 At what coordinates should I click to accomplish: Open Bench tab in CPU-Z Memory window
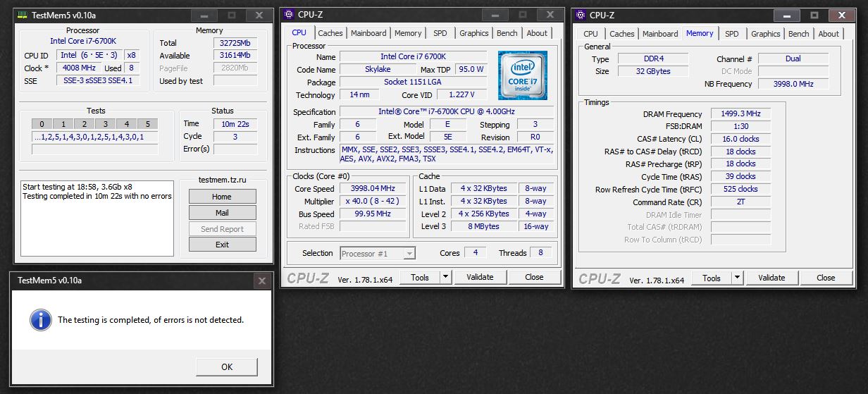click(798, 34)
